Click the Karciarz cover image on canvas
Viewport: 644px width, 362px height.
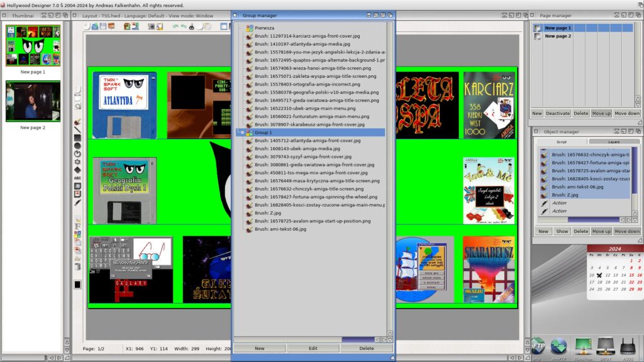tap(489, 105)
